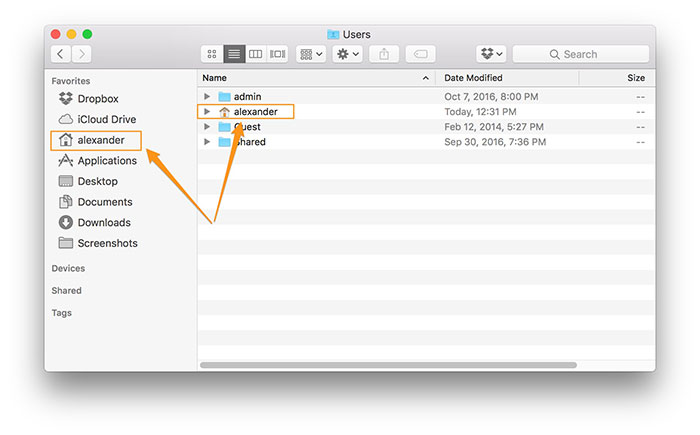Image resolution: width=700 pixels, height=435 pixels.
Task: Select the Guest folder icon
Action: click(224, 127)
